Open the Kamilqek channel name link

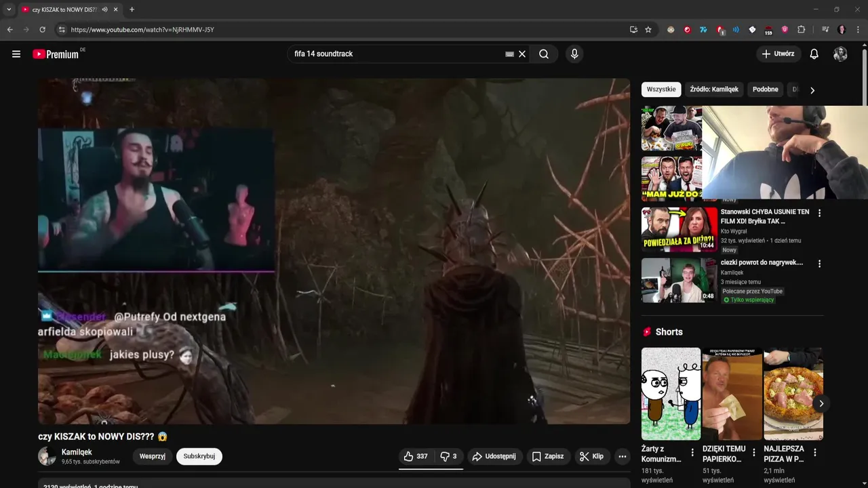[77, 452]
